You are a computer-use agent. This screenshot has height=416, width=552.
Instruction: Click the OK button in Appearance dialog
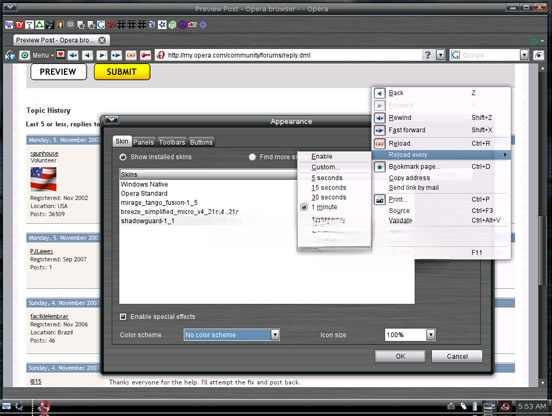point(400,356)
